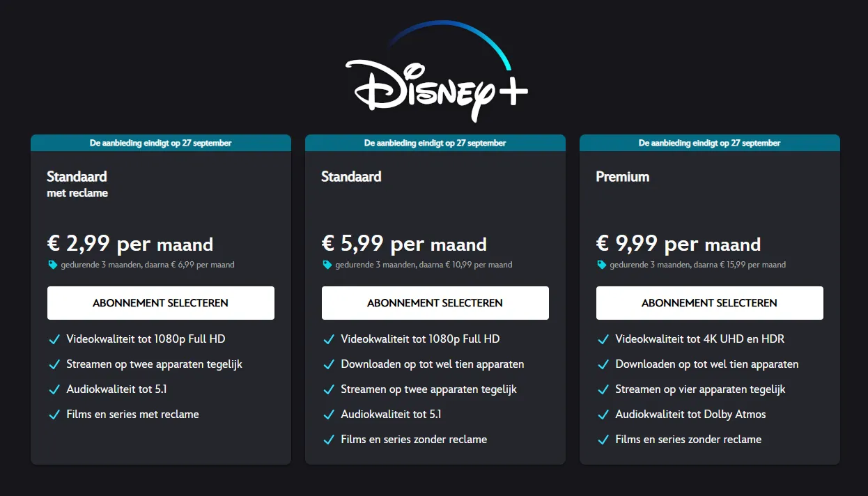This screenshot has width=868, height=496.
Task: Click the checkmark beside Downloaden op tien apparaten
Action: [x=329, y=364]
